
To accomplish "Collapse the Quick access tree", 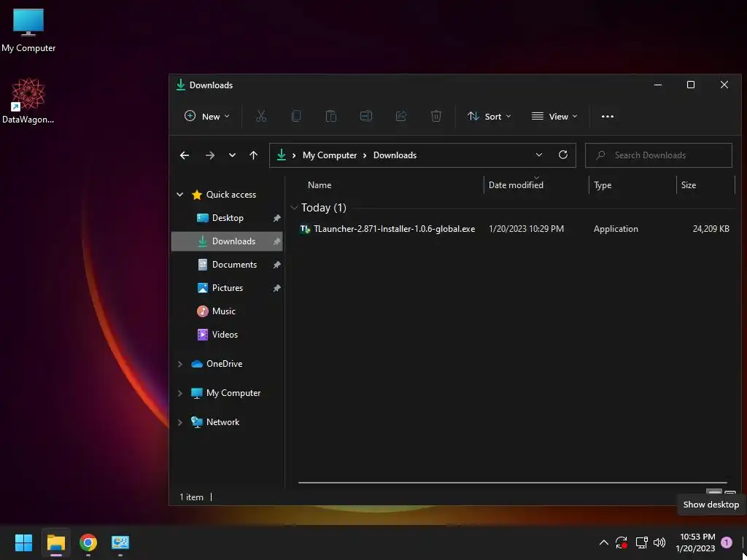I will (180, 194).
